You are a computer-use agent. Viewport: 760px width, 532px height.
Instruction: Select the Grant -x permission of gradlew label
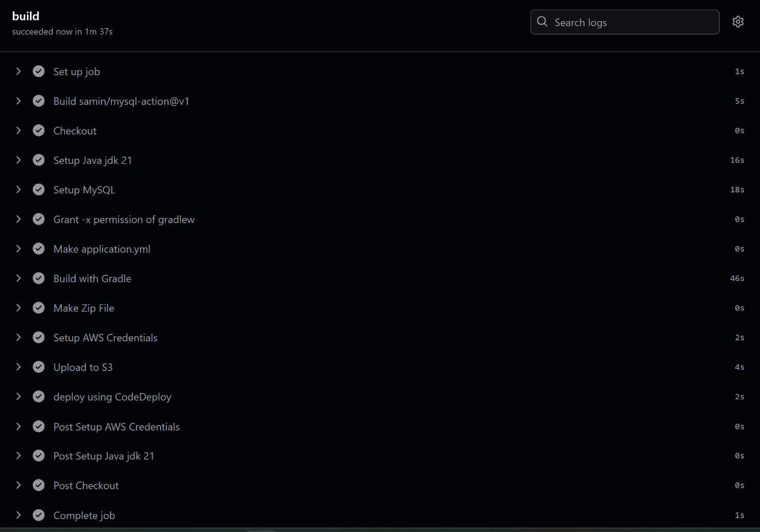pyautogui.click(x=124, y=219)
